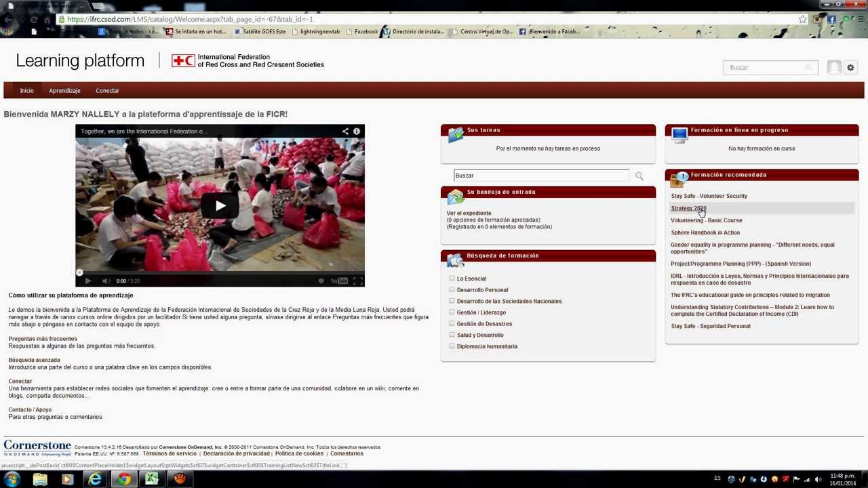Click the Cornerstone OnDemand footer logo
The image size is (868, 488).
(x=37, y=448)
